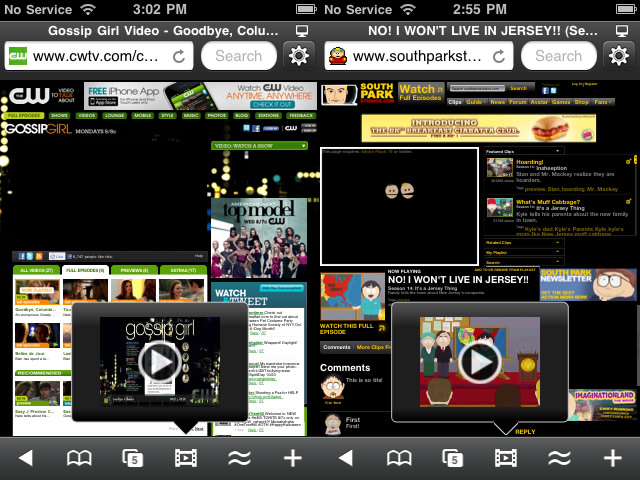Tap the wavy lines icon in South Park browser
This screenshot has width=640, height=480.
(559, 458)
